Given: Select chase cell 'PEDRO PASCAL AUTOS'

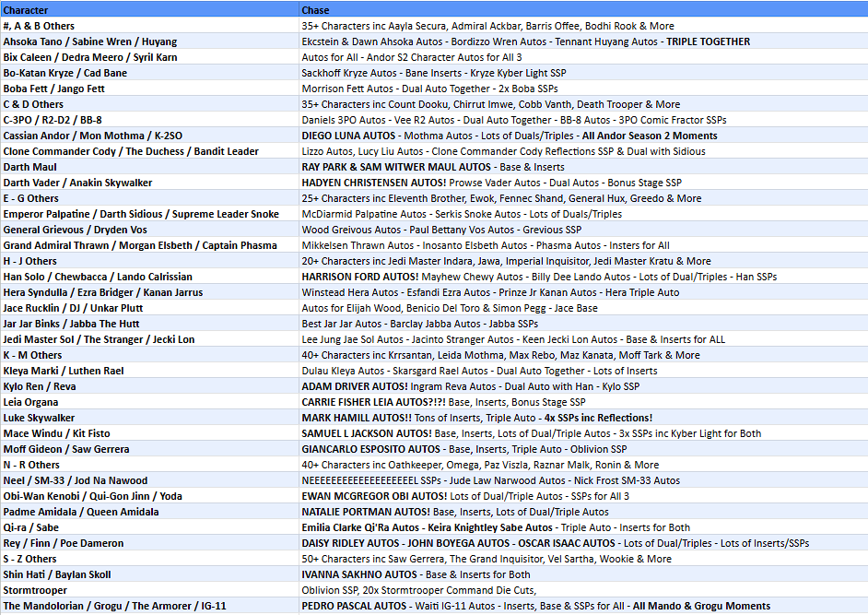Looking at the screenshot, I should 583,606.
